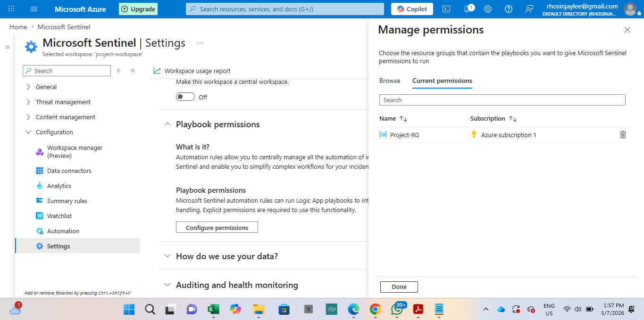Click Azure subscription 1 cell

509,135
